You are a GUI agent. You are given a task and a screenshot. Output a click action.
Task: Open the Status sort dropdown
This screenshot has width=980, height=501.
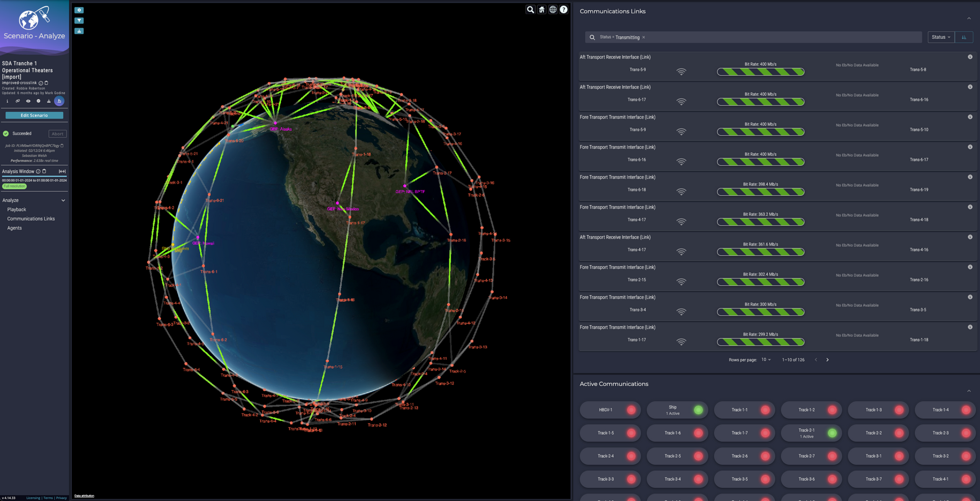click(941, 37)
